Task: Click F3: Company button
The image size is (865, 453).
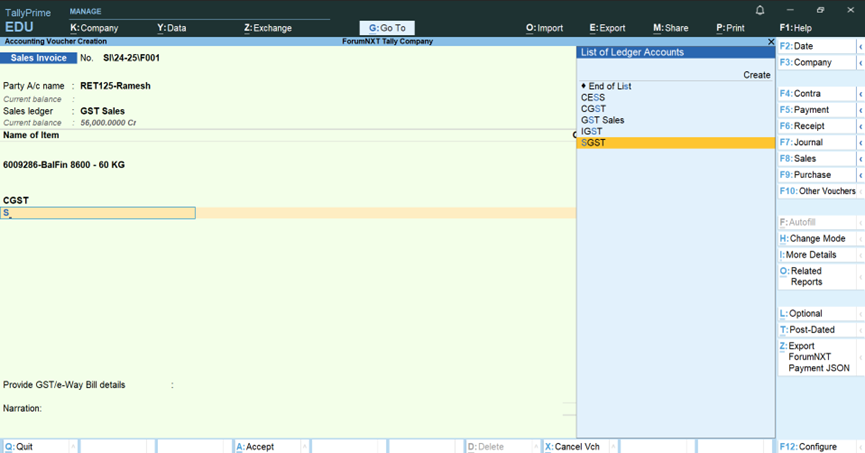Action: tap(816, 62)
